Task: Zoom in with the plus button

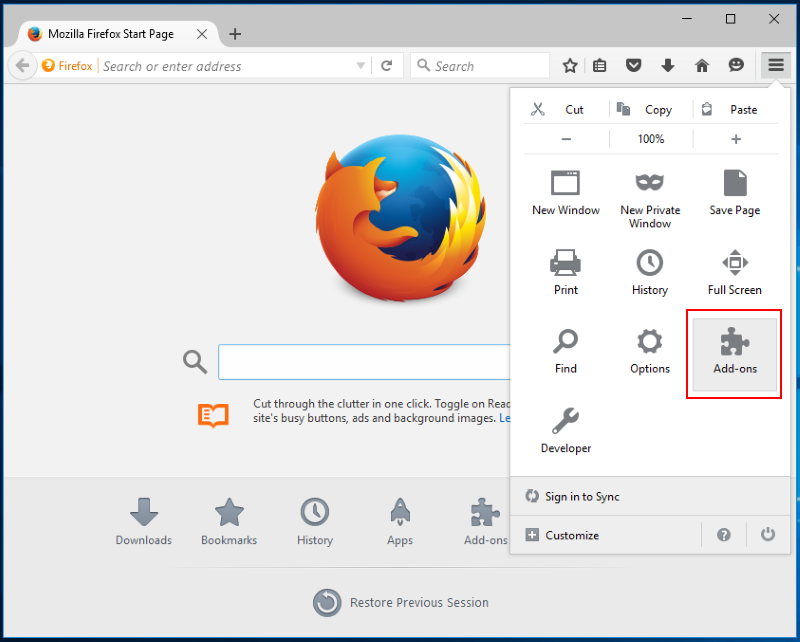Action: tap(735, 139)
